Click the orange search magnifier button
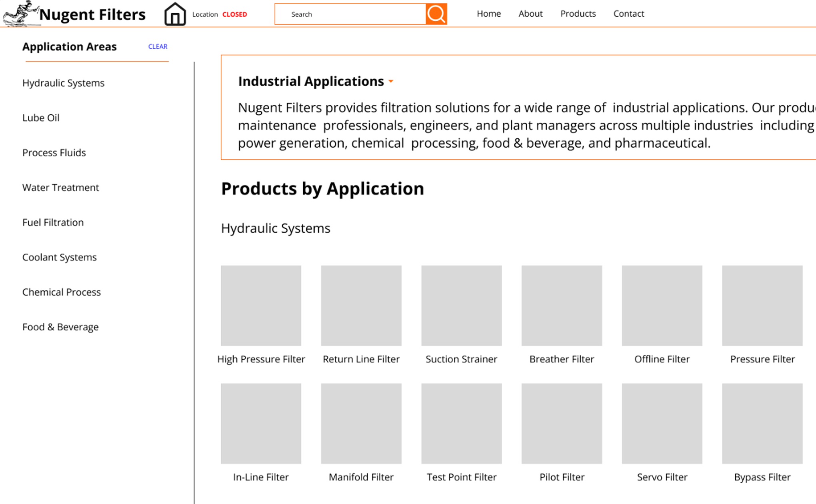This screenshot has width=816, height=504. (436, 14)
